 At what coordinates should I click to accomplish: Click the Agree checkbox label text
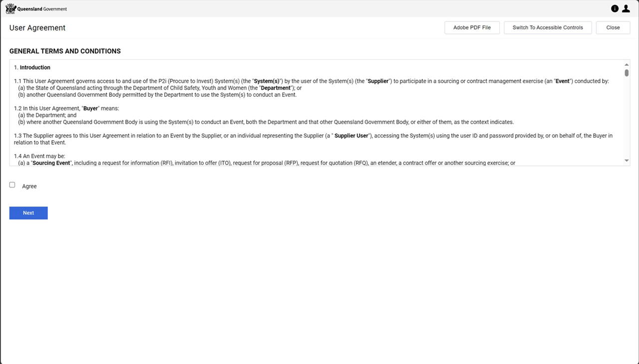click(x=29, y=186)
